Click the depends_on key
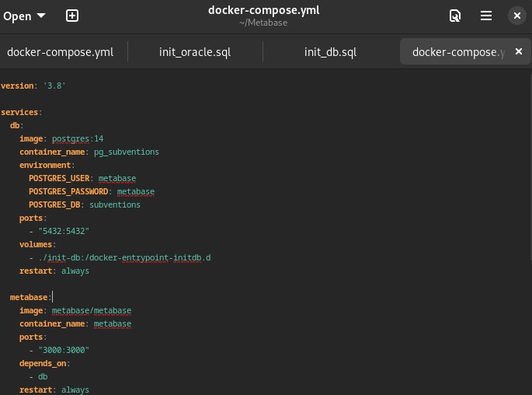This screenshot has width=532, height=395. [x=44, y=363]
